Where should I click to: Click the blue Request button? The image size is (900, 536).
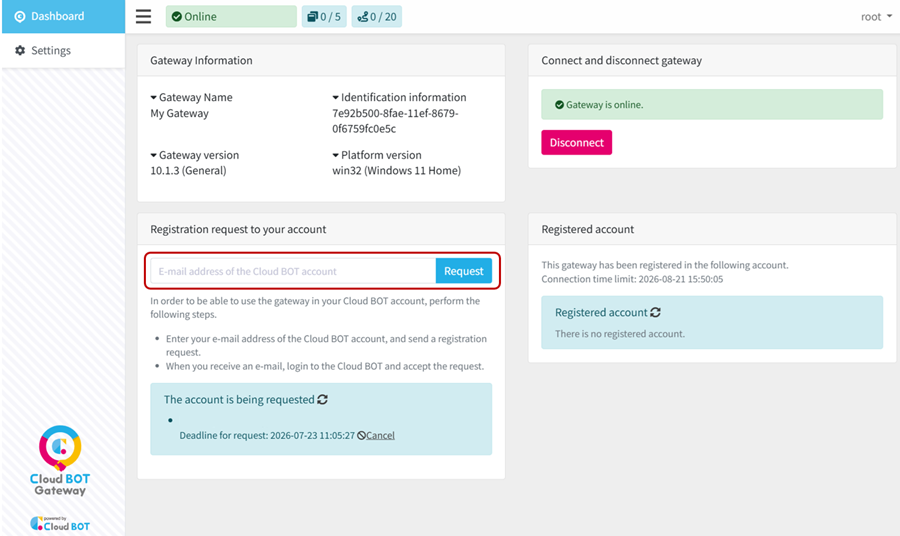tap(463, 271)
